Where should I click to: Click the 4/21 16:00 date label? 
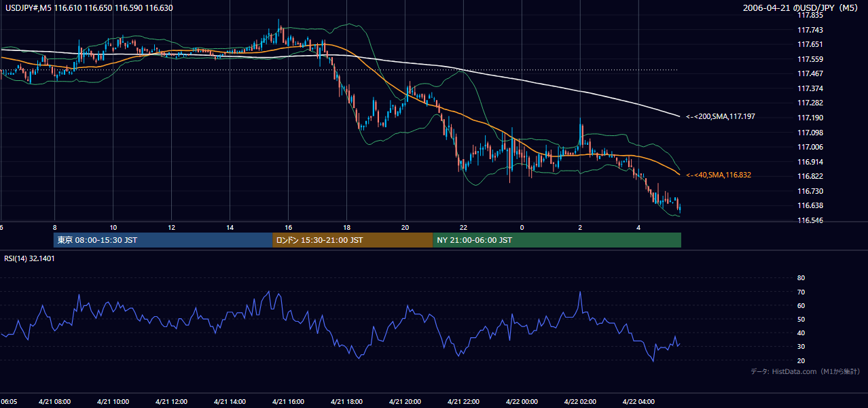point(288,401)
